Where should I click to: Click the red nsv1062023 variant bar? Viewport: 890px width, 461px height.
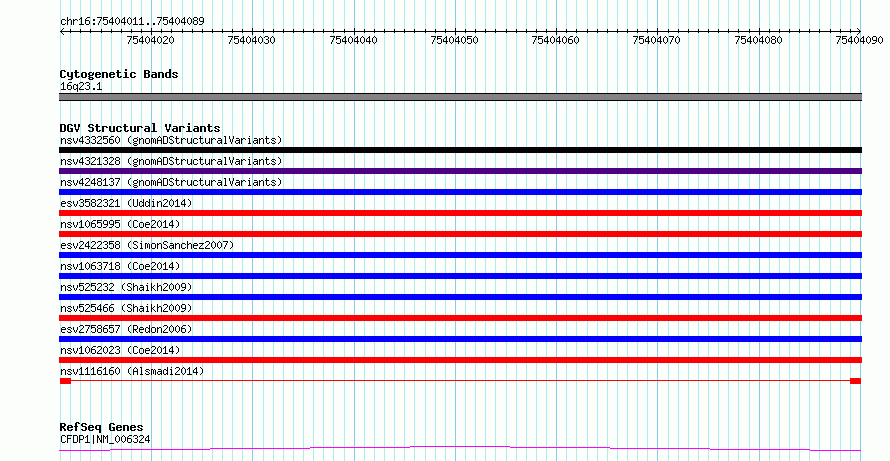[460, 360]
